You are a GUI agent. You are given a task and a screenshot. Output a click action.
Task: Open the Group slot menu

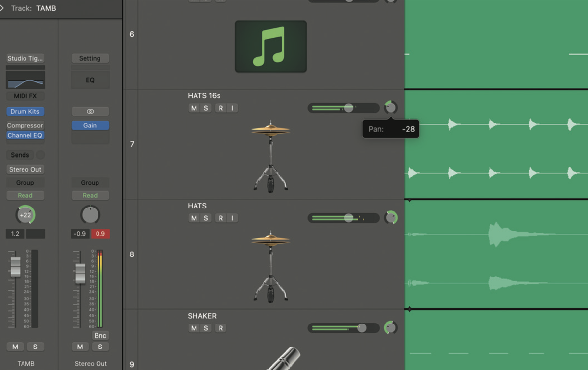pos(25,182)
